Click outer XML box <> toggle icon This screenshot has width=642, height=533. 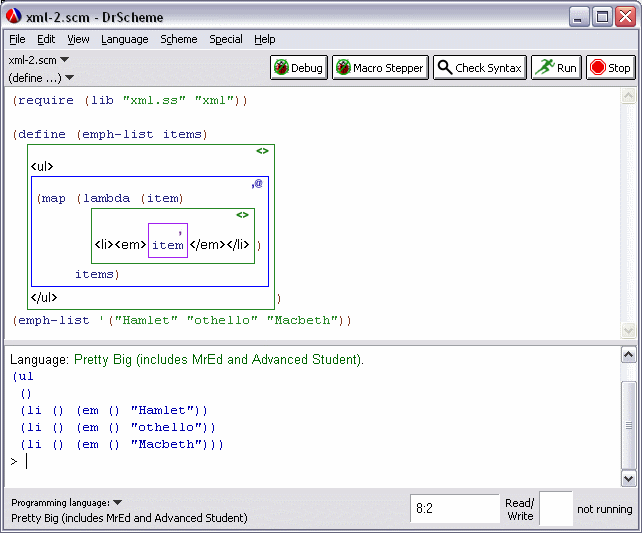point(262,151)
